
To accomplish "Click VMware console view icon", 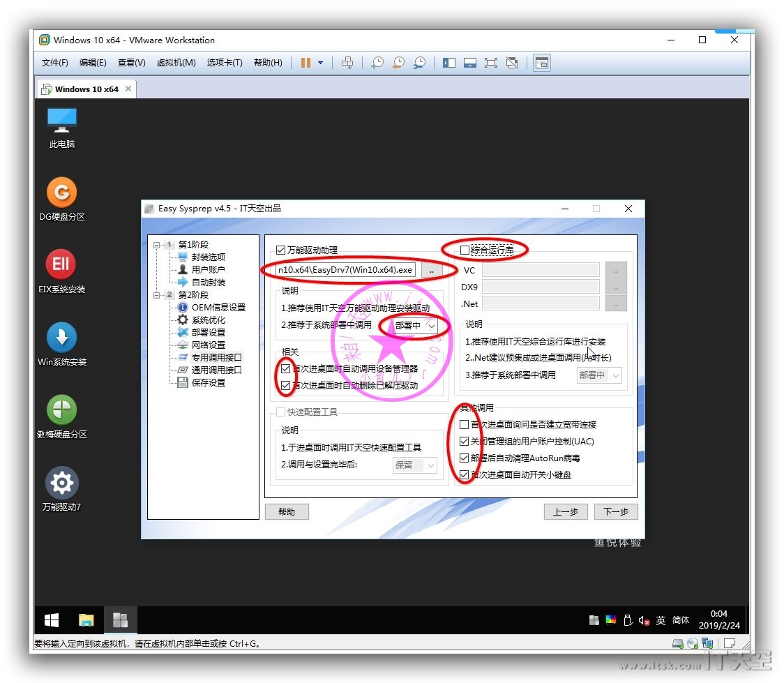I will (x=542, y=63).
